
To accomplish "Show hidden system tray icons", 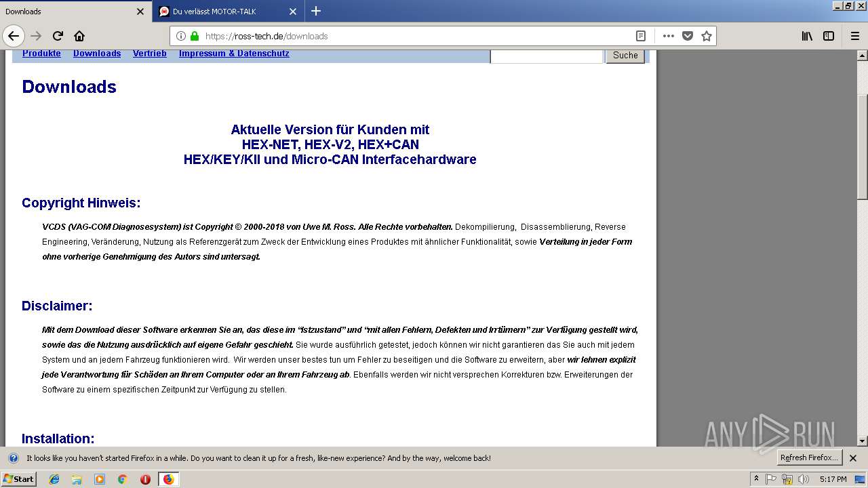I will 756,479.
